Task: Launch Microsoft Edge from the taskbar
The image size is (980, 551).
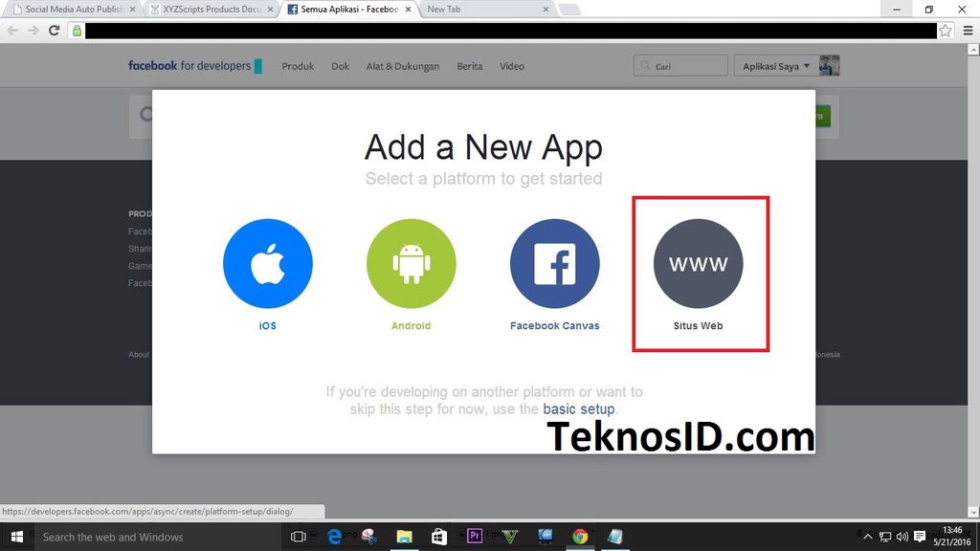Action: [x=334, y=537]
